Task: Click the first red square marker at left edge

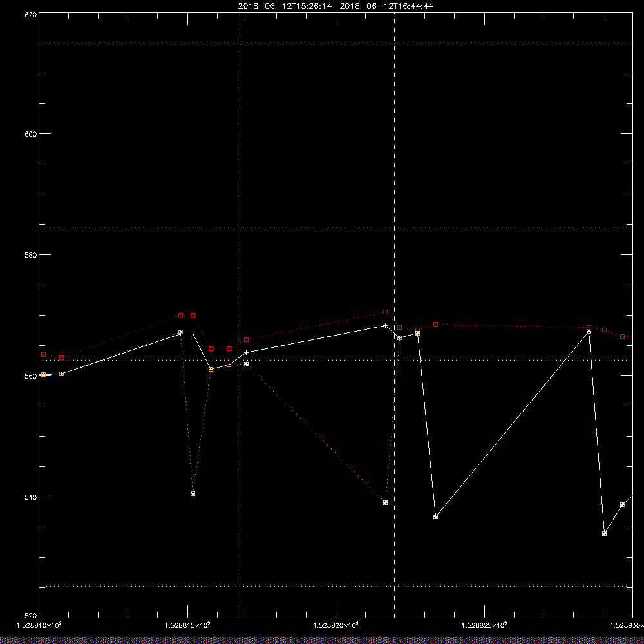Action: point(44,354)
